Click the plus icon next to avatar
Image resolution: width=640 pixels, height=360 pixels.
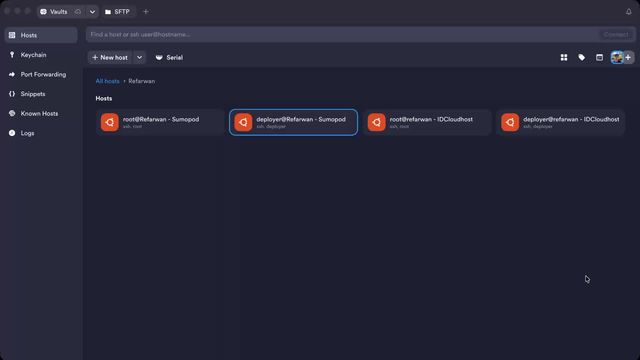click(x=629, y=58)
